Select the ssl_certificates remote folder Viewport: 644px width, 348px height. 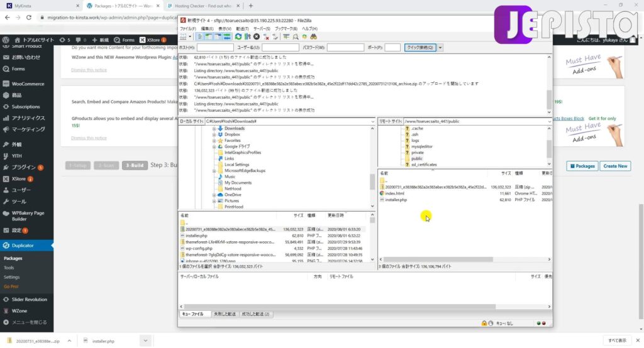point(423,165)
